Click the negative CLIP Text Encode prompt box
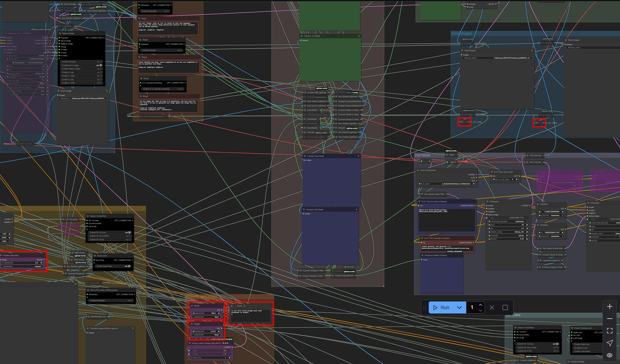Viewport: 620px width, 364px height. point(447,248)
